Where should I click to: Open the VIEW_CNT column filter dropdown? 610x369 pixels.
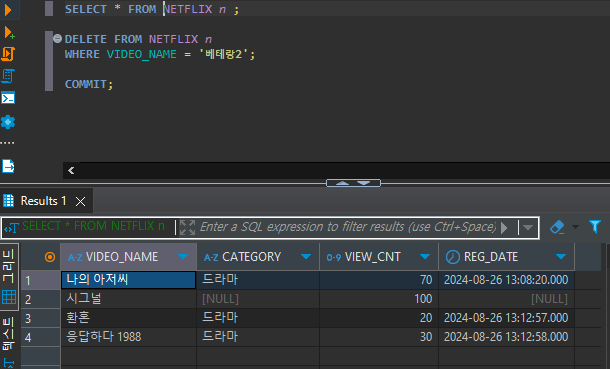[x=425, y=257]
